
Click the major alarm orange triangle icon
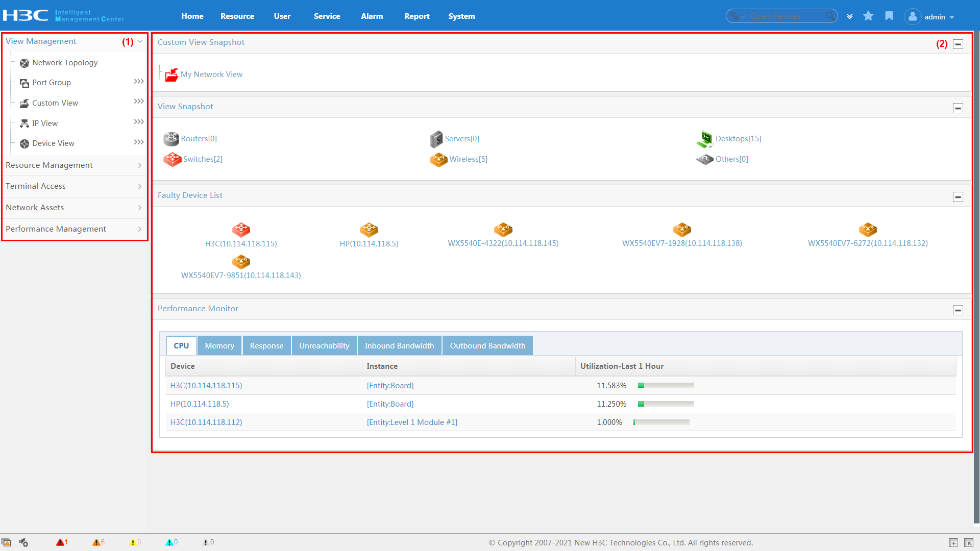point(96,542)
